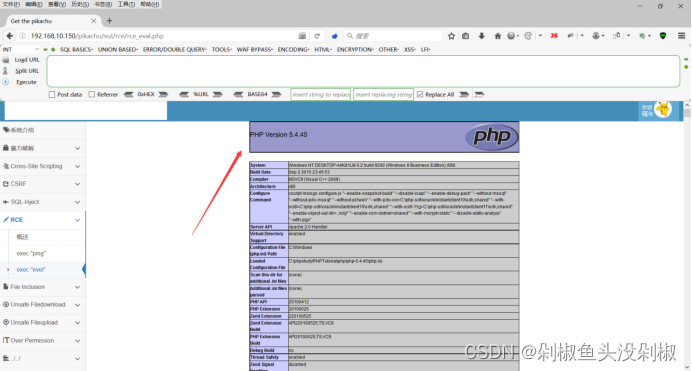The width and height of the screenshot is (692, 371).
Task: Expand the SQL-Inject sidebar section
Action: [x=42, y=202]
